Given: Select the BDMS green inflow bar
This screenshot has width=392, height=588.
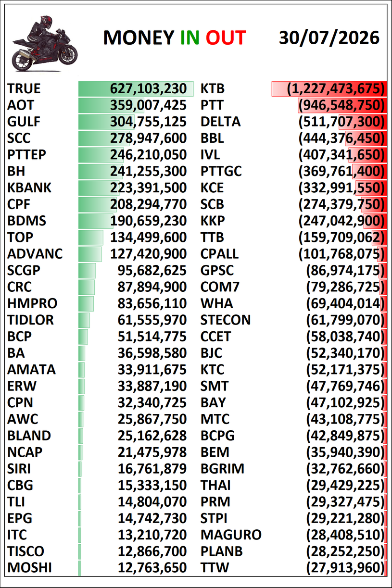Looking at the screenshot, I should coord(96,221).
